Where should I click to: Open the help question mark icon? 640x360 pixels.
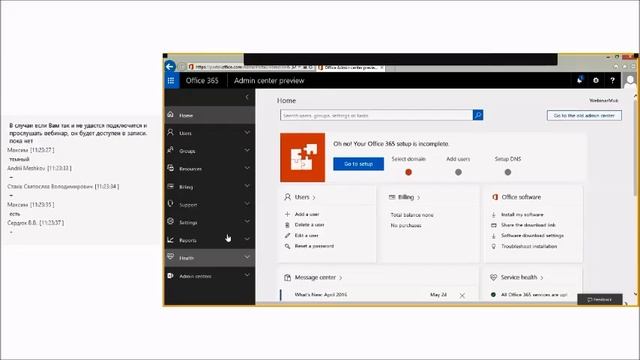click(x=612, y=80)
